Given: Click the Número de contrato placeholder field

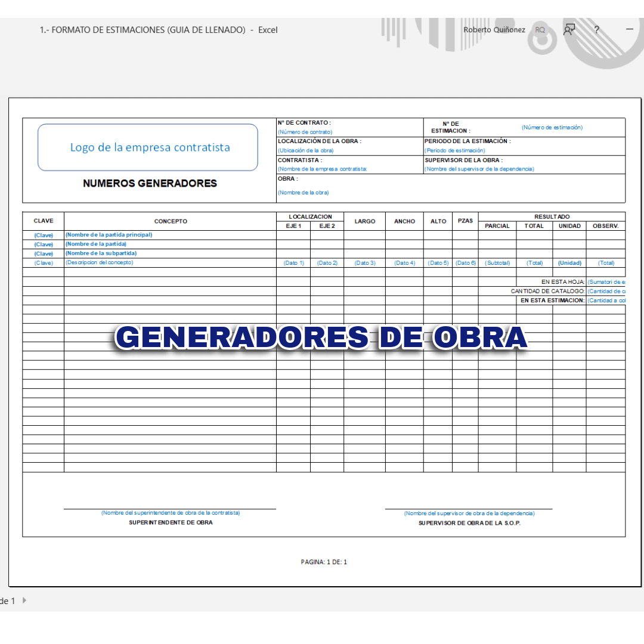Looking at the screenshot, I should [x=305, y=132].
